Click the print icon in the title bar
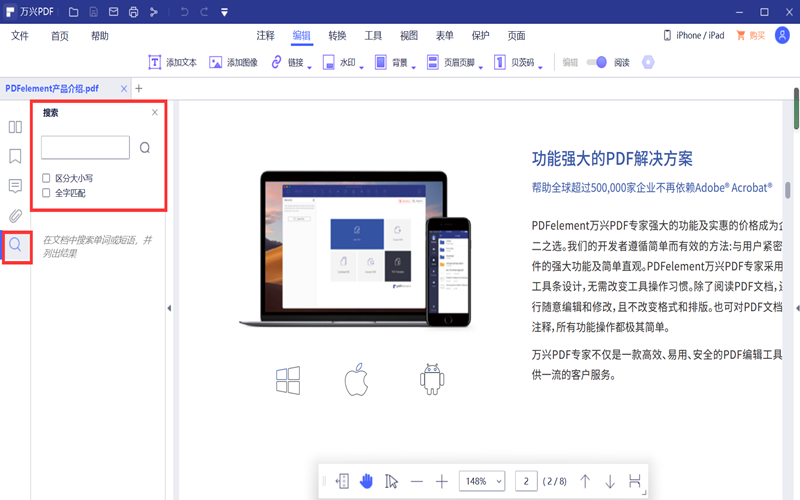Image resolution: width=800 pixels, height=500 pixels. [133, 12]
